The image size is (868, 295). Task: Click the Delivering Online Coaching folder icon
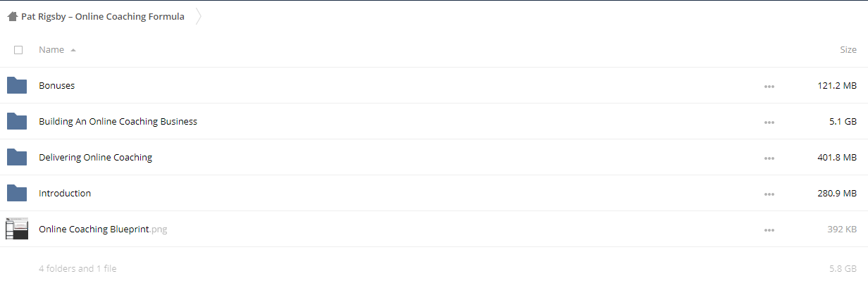17,157
